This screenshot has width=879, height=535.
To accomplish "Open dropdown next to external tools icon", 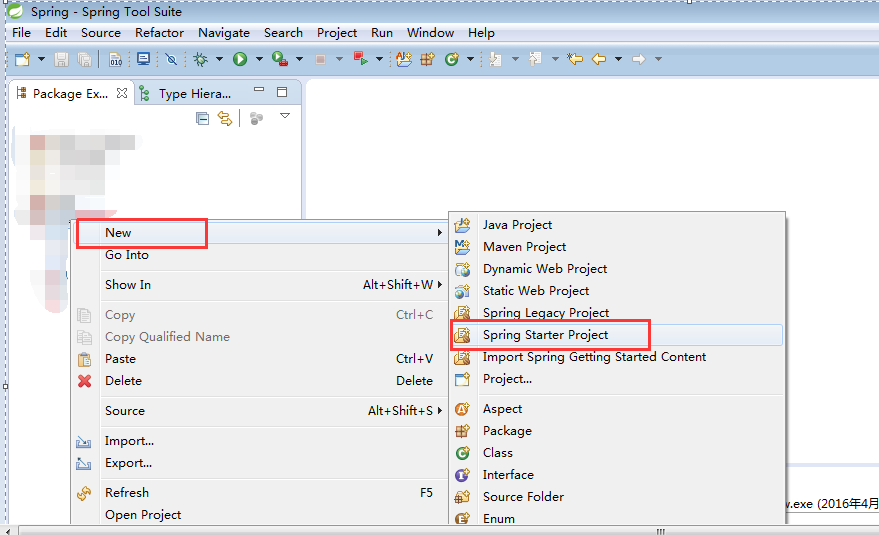I will 299,59.
